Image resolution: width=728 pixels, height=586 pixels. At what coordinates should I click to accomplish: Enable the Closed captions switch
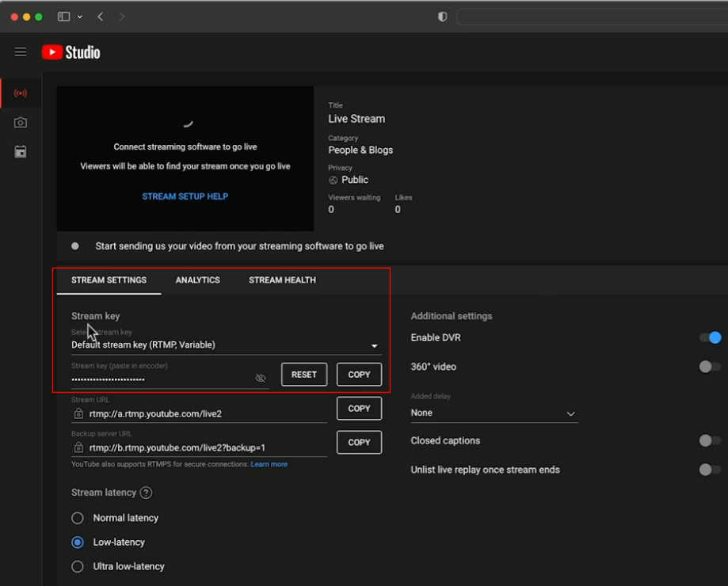(x=711, y=440)
